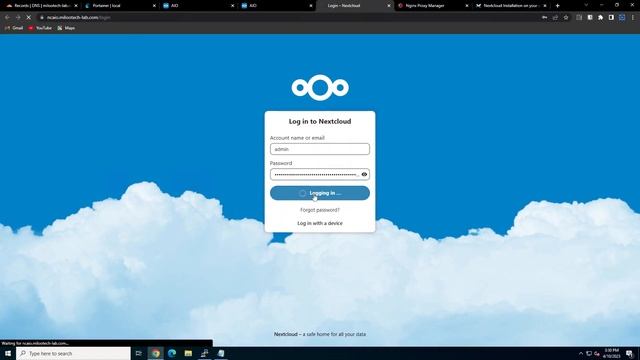Open the Chrome three-dot menu
This screenshot has width=640, height=360.
pos(633,18)
